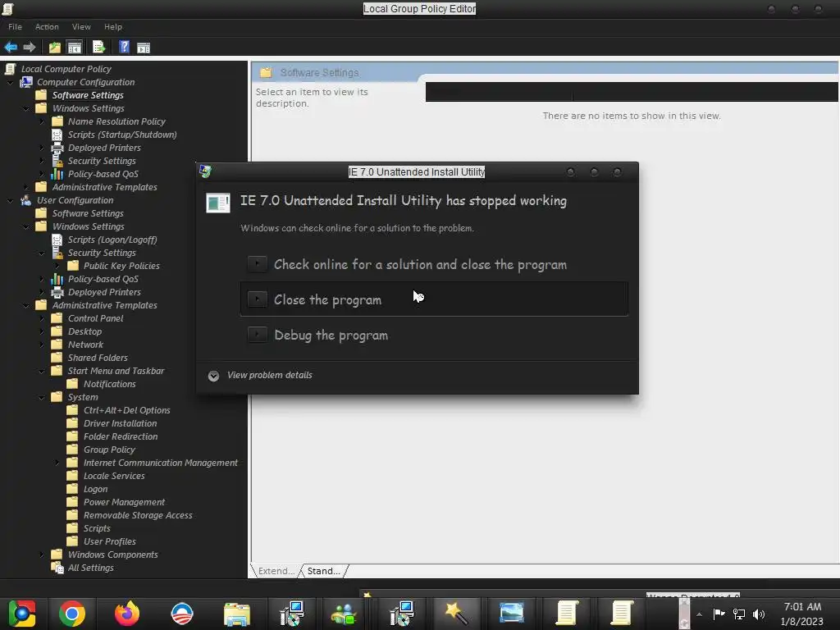Select the User Profiles folder

pyautogui.click(x=110, y=541)
